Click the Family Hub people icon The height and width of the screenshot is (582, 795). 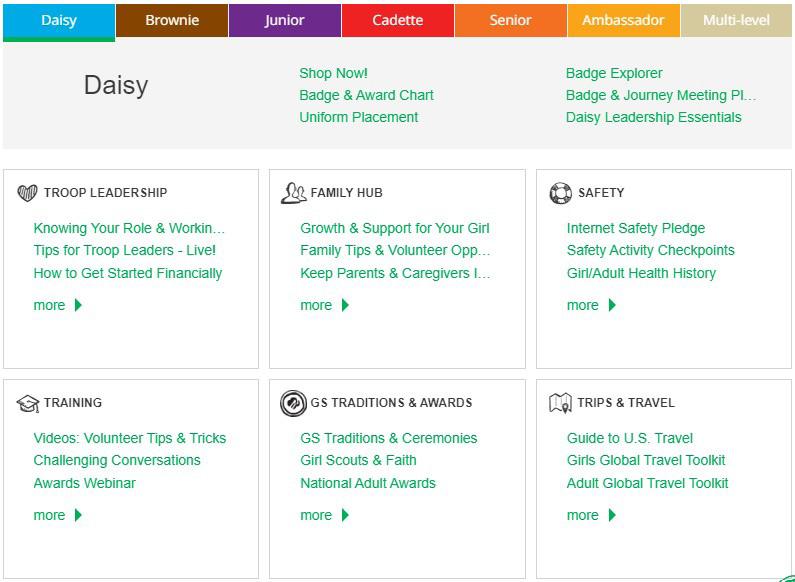pyautogui.click(x=293, y=193)
